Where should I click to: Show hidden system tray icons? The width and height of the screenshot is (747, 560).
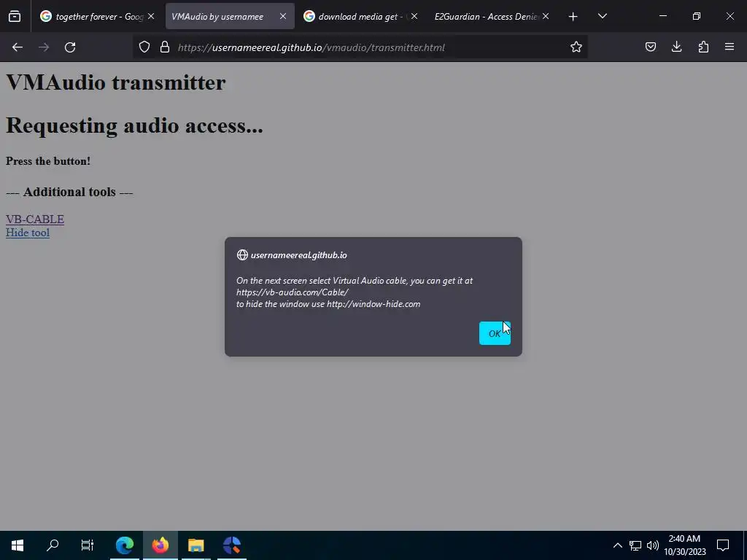click(x=617, y=545)
